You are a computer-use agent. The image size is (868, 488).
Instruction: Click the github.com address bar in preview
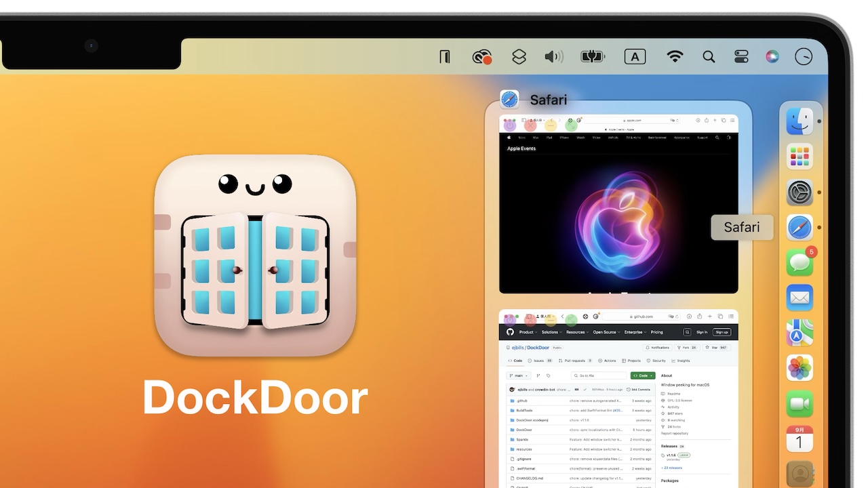point(642,317)
